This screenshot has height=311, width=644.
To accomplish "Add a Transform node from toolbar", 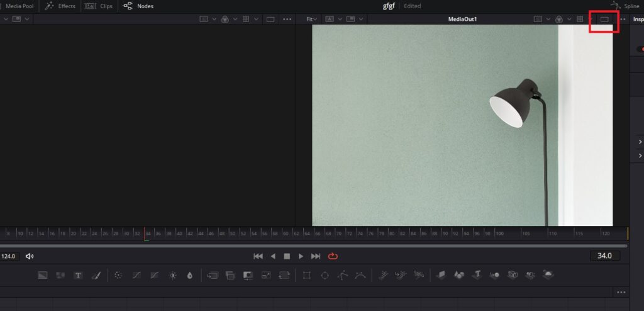I will pyautogui.click(x=284, y=275).
